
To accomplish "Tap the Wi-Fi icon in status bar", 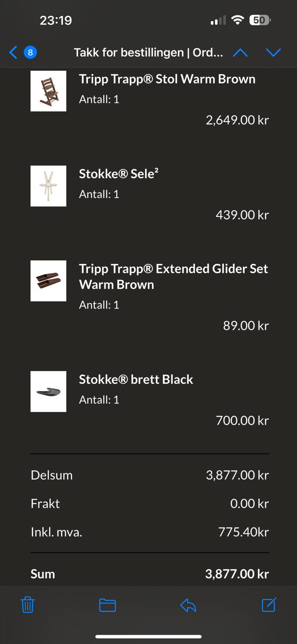I will (x=238, y=20).
